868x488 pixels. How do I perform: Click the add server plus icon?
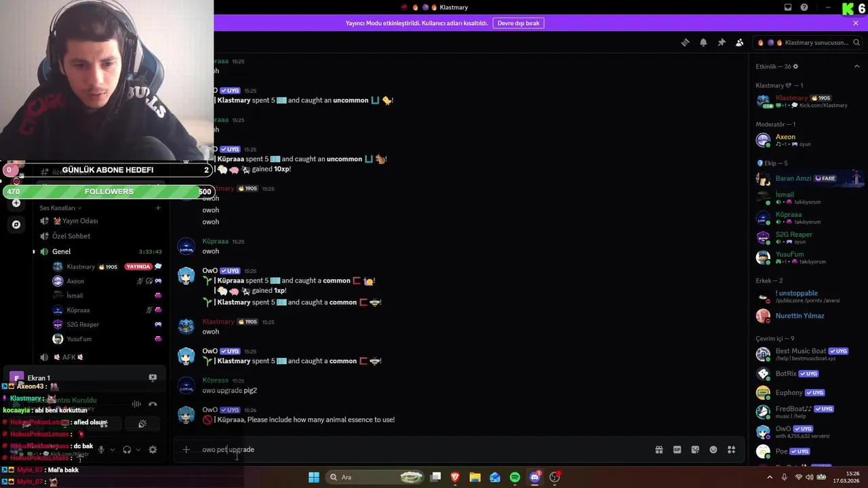16,203
